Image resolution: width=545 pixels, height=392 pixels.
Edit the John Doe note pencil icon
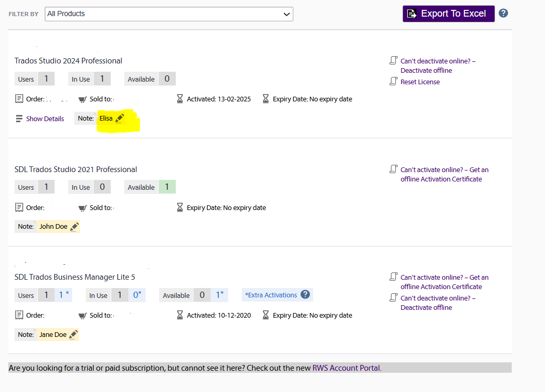pos(74,227)
